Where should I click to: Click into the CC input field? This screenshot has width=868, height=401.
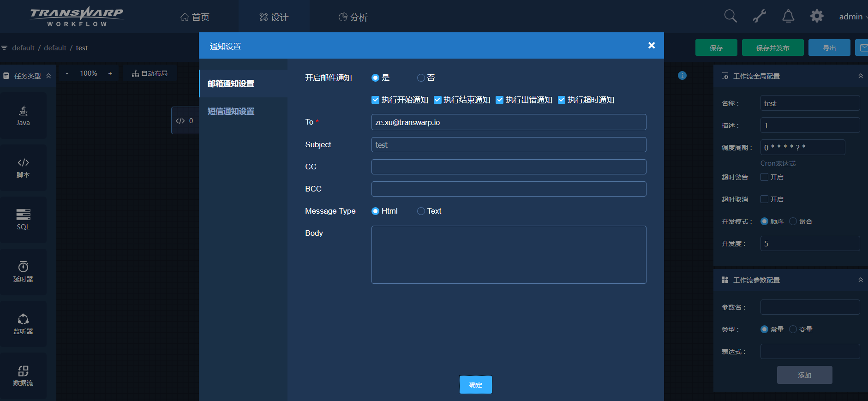[x=509, y=167]
